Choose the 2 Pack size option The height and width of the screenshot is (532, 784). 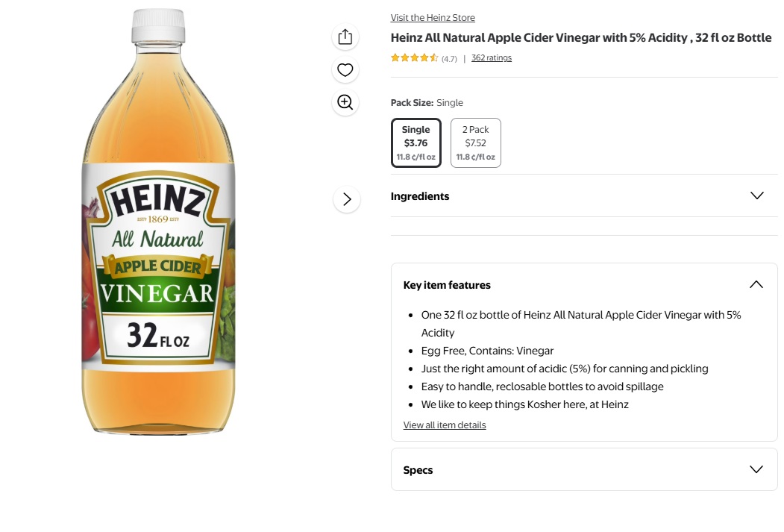click(475, 143)
